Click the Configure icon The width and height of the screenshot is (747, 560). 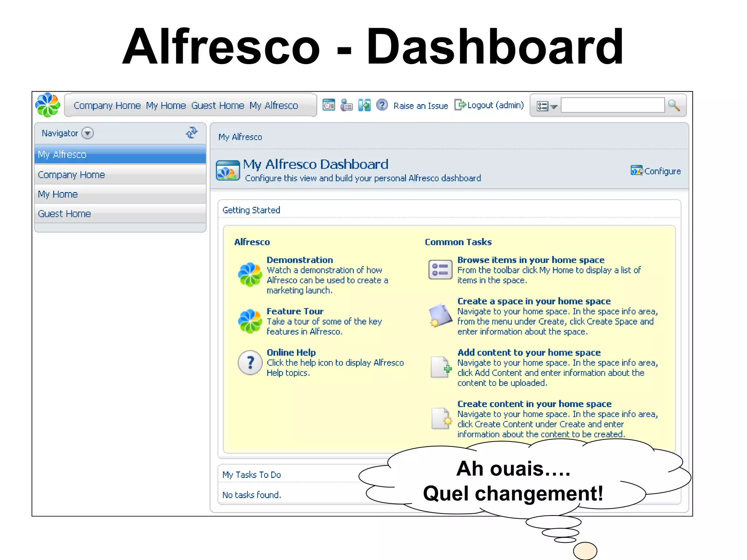click(x=637, y=170)
